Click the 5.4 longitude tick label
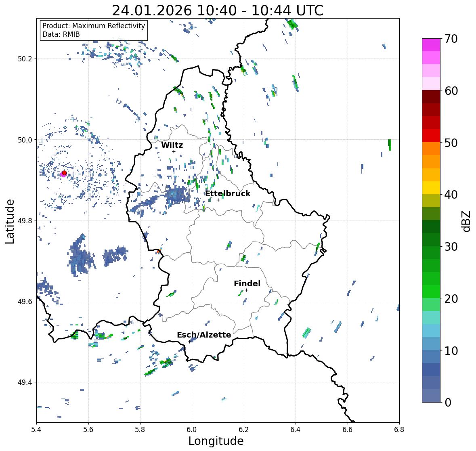 click(x=36, y=430)
